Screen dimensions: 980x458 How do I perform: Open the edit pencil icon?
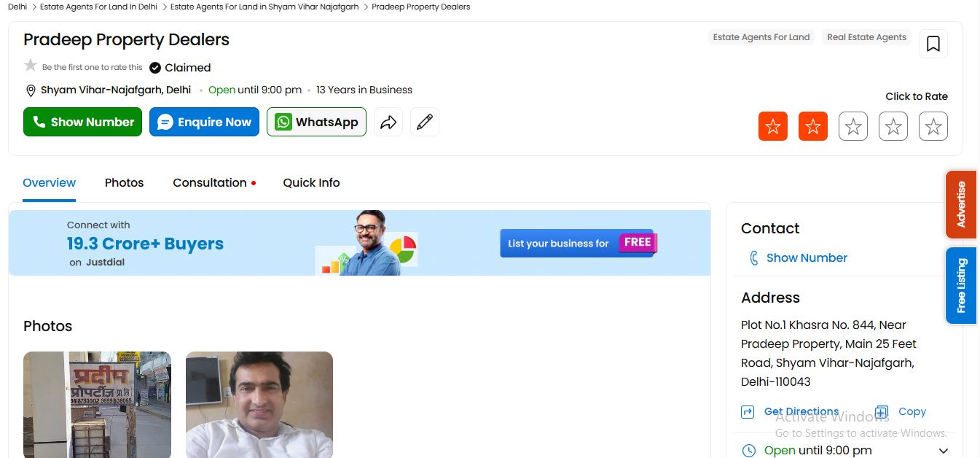point(425,122)
